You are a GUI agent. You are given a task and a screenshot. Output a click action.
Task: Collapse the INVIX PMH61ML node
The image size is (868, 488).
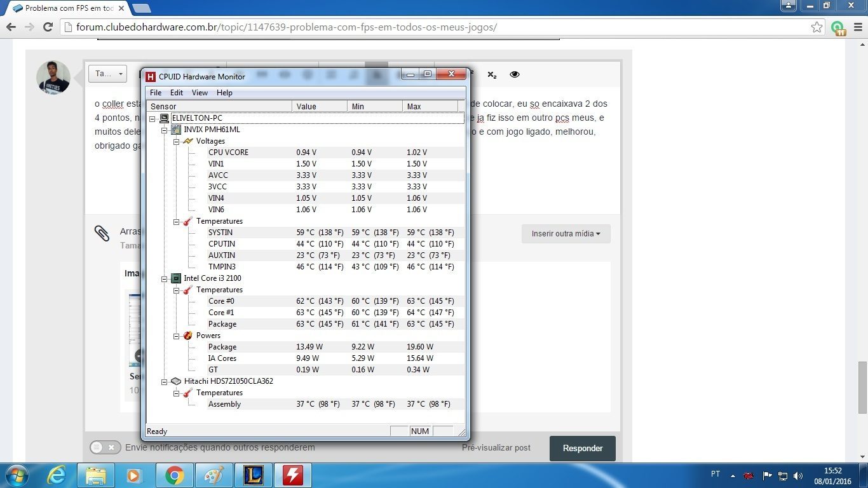pos(165,130)
